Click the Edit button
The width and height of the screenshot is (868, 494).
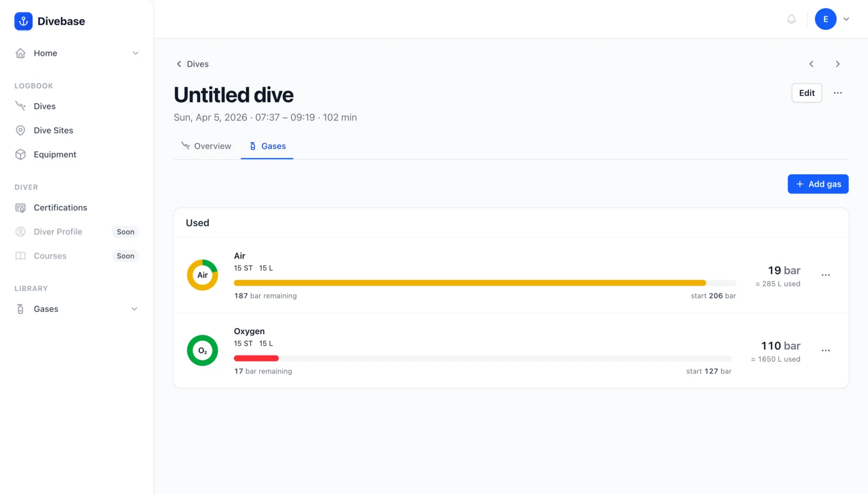tap(807, 93)
